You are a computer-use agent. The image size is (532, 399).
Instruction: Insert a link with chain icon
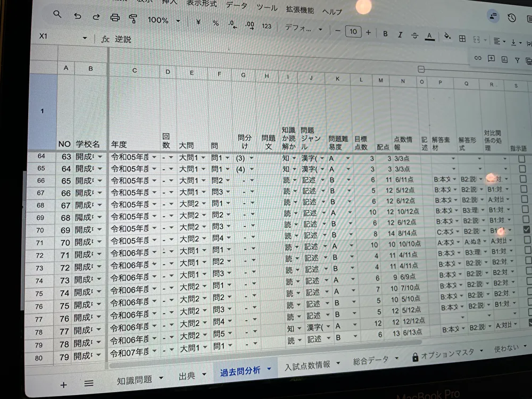[x=478, y=58]
